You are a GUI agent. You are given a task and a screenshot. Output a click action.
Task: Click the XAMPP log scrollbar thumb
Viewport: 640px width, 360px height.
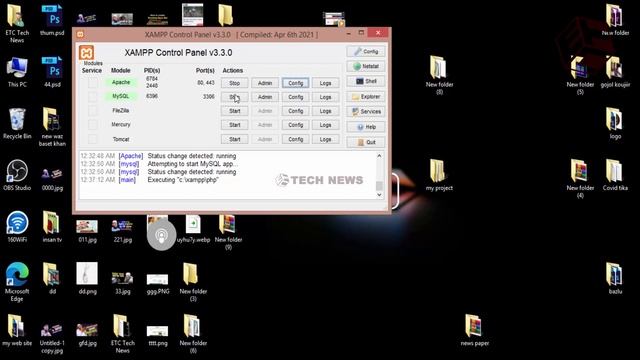click(379, 186)
